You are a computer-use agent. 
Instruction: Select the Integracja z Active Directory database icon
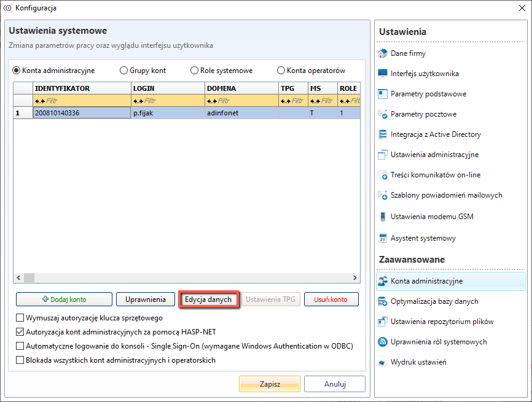tap(383, 134)
